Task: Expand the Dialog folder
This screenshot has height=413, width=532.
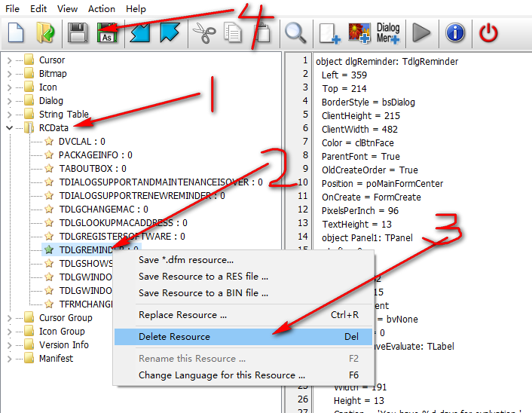Action: tap(10, 101)
